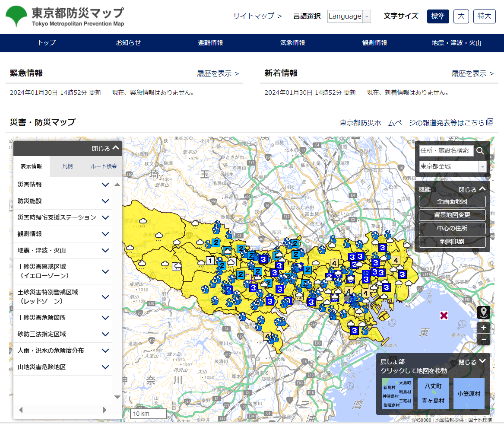The image size is (504, 424).
Task: Open external link icon for press releases
Action: [x=490, y=122]
